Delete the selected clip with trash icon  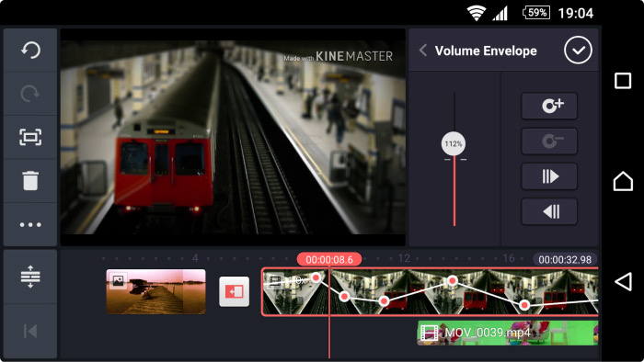point(30,181)
